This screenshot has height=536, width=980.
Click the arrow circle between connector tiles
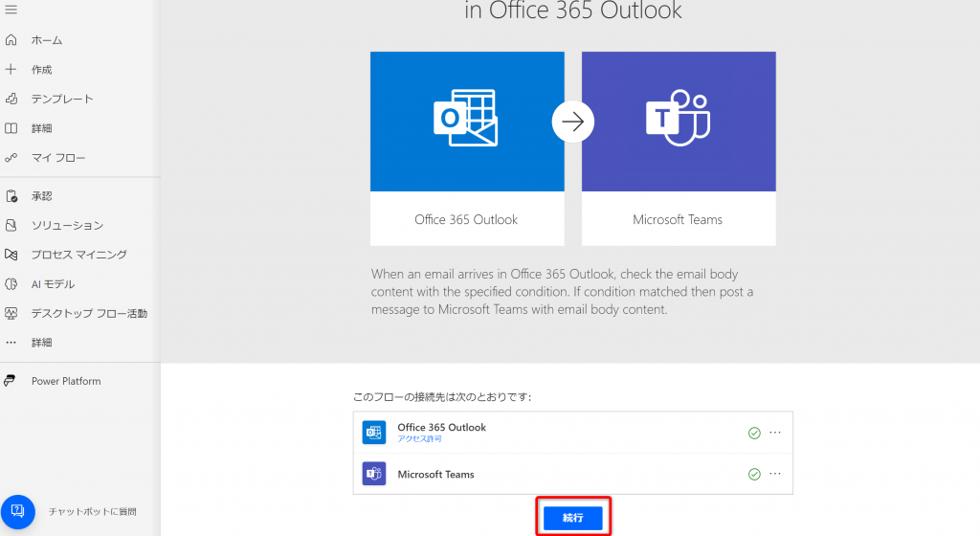[x=573, y=122]
